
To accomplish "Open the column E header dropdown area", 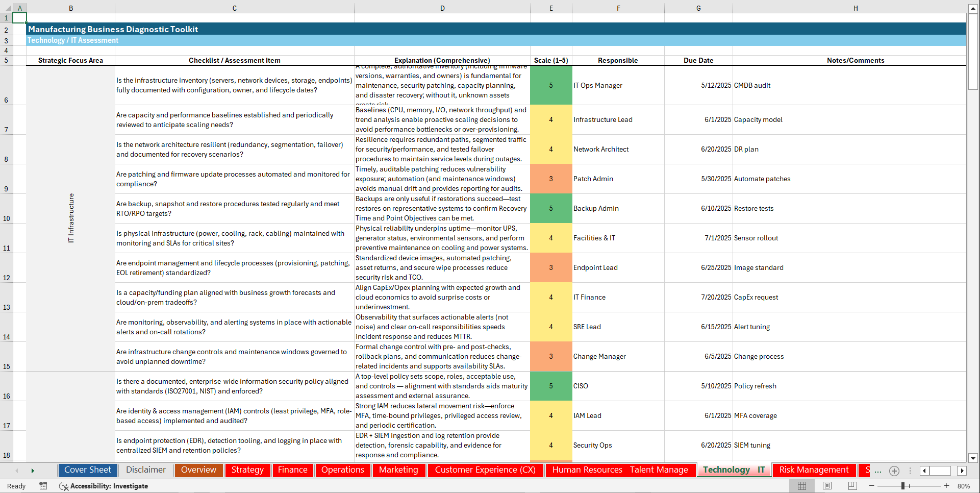I will point(551,8).
